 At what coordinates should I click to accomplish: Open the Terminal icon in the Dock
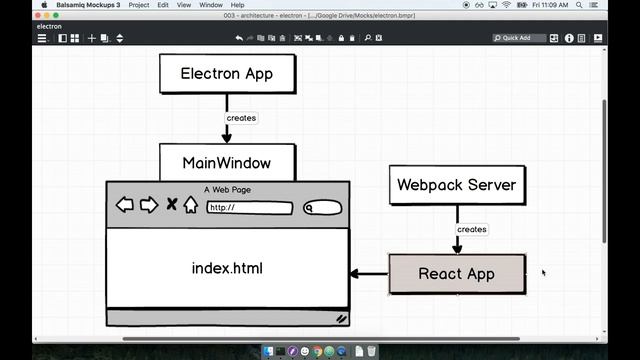coord(280,351)
